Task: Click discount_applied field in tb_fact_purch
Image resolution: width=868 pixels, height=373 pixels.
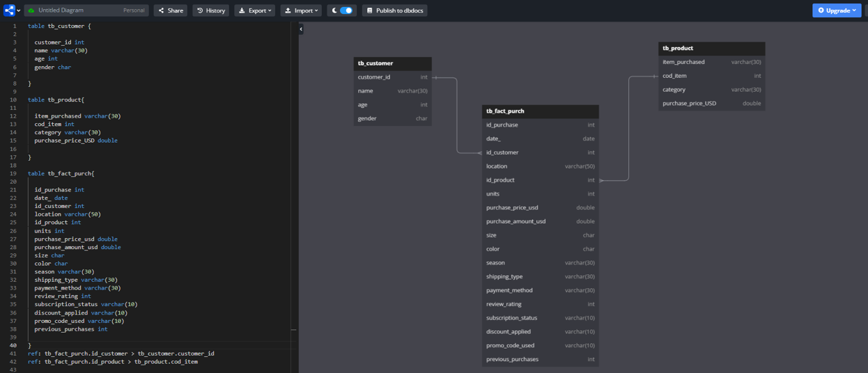Action: tap(541, 332)
